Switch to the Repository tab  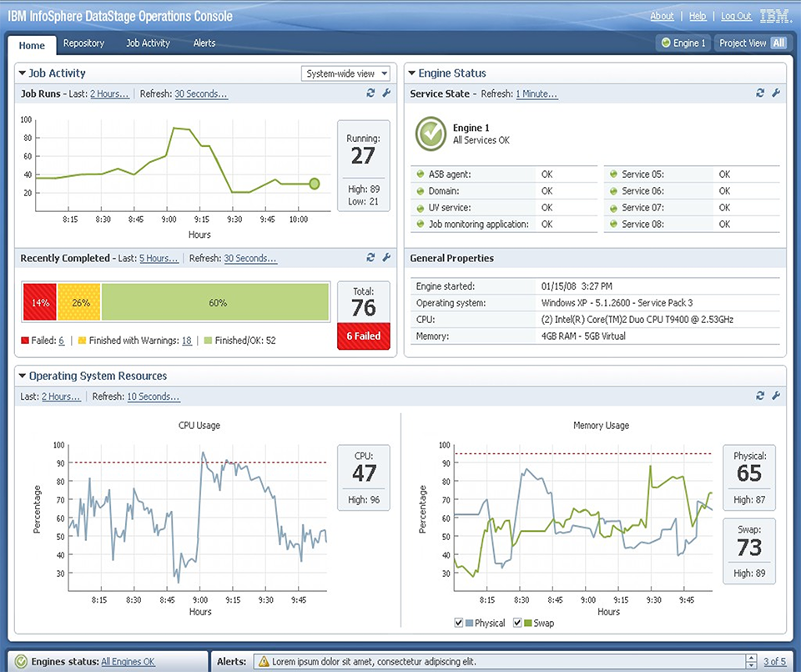[83, 43]
